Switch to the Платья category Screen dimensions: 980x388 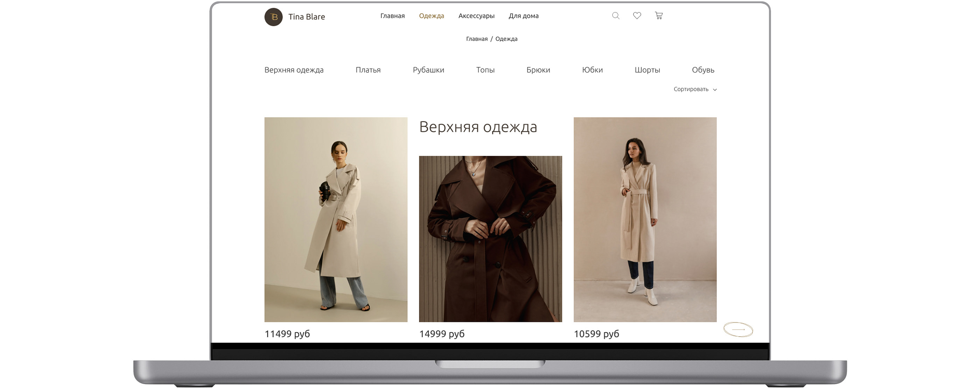click(368, 70)
